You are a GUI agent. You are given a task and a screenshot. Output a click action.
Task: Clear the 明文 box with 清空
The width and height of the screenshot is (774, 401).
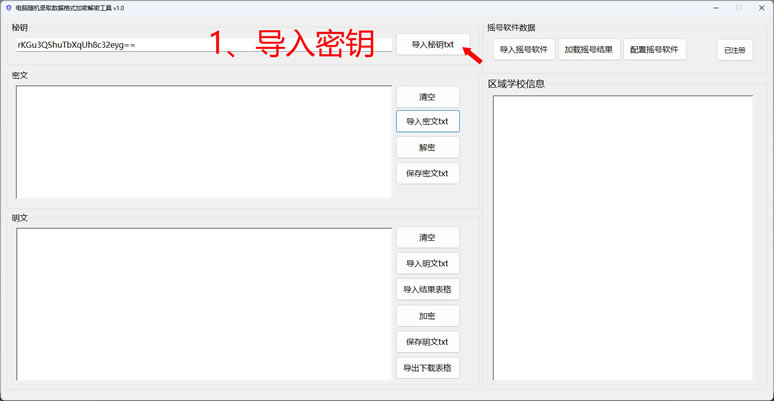[x=427, y=238]
